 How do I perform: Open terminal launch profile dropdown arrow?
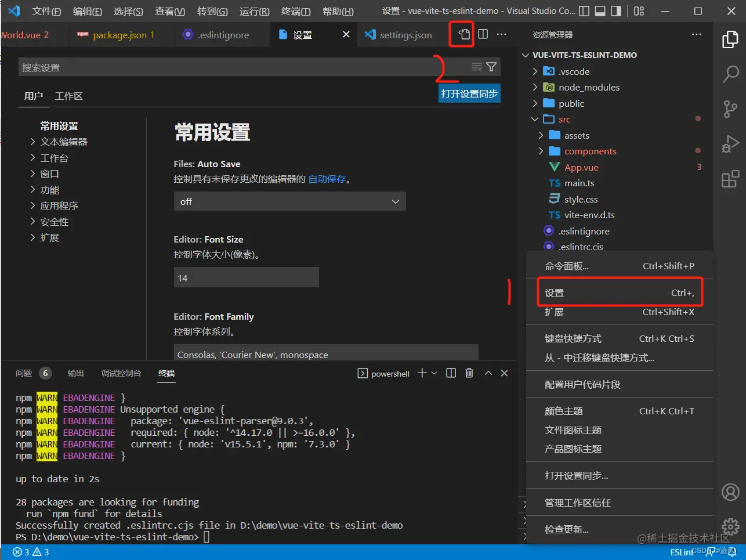click(434, 373)
